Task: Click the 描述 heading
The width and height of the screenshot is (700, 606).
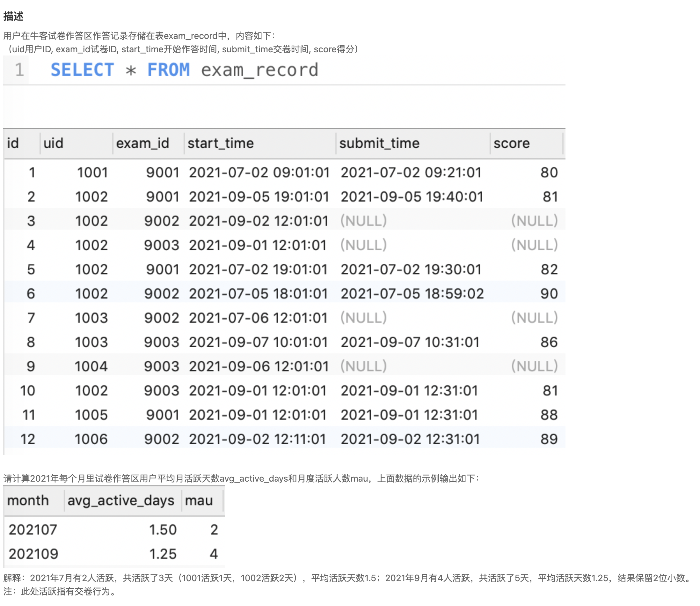Action: pos(13,16)
